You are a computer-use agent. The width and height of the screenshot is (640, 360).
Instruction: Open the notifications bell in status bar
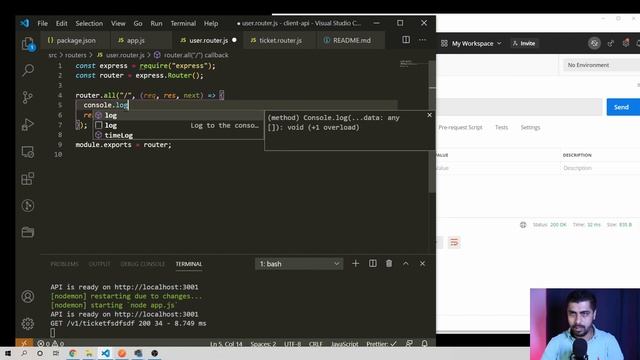pyautogui.click(x=424, y=344)
